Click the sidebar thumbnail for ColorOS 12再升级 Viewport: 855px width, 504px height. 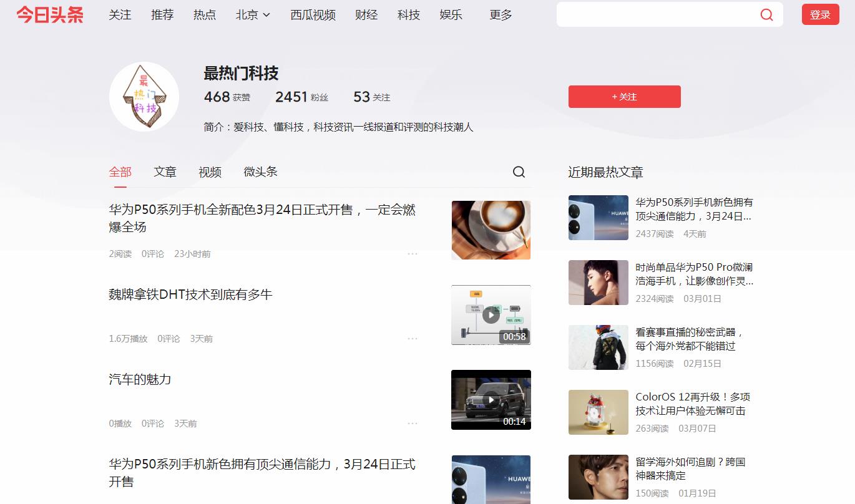[x=598, y=412]
